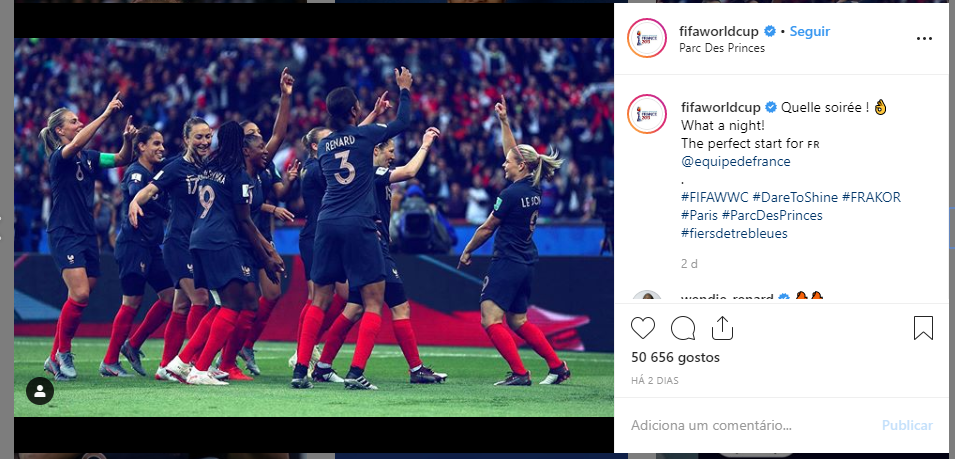Screen dimensions: 955x459
Task: Open the three-dots more options menu
Action: coord(924,38)
